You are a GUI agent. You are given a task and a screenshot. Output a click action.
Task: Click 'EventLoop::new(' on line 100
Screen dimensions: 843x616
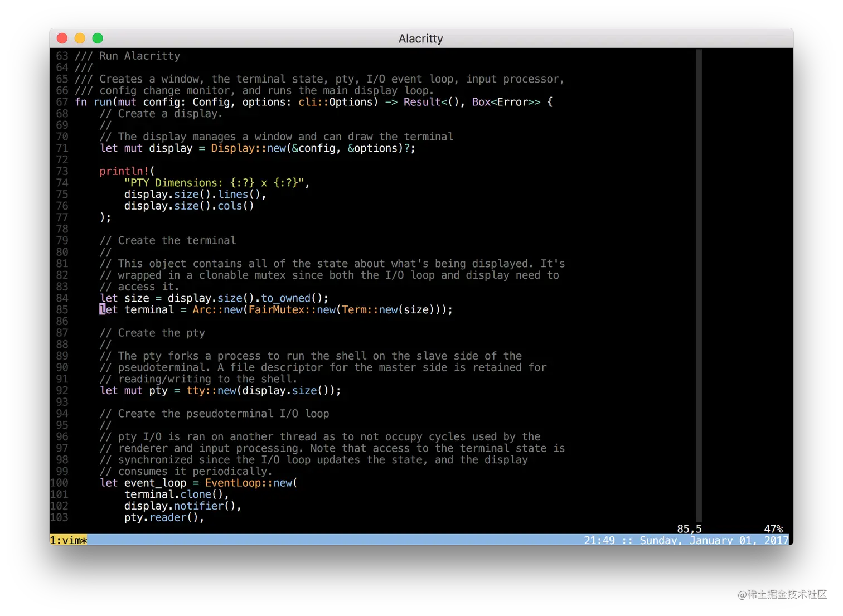251,483
